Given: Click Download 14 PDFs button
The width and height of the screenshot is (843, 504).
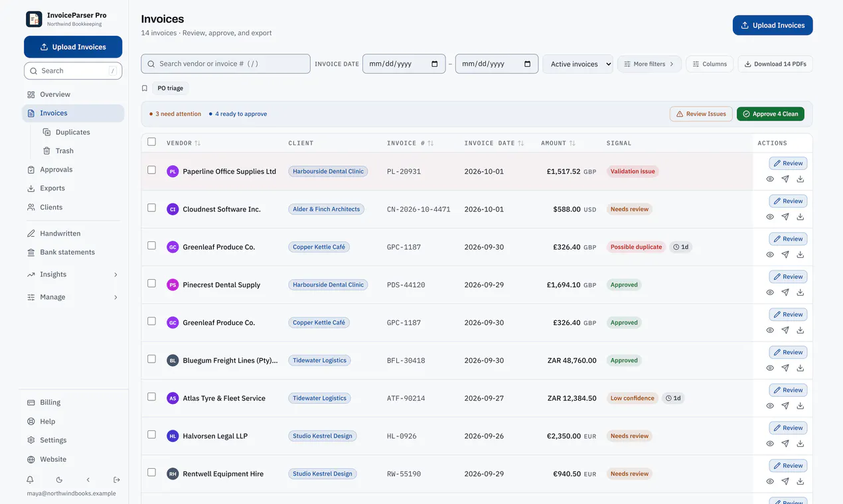Looking at the screenshot, I should pyautogui.click(x=775, y=64).
